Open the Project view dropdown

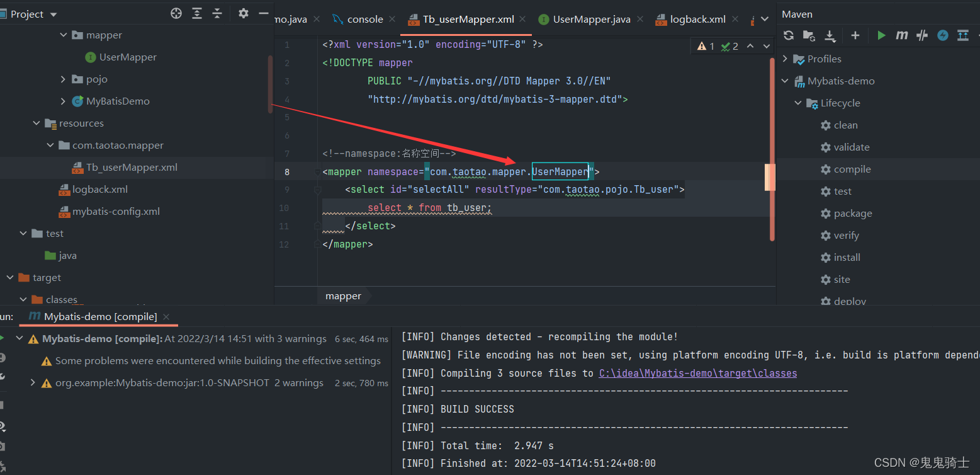(53, 14)
